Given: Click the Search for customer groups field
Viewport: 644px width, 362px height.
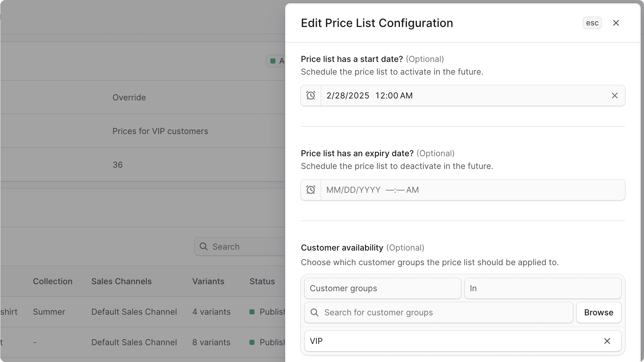Looking at the screenshot, I should pyautogui.click(x=413, y=312).
